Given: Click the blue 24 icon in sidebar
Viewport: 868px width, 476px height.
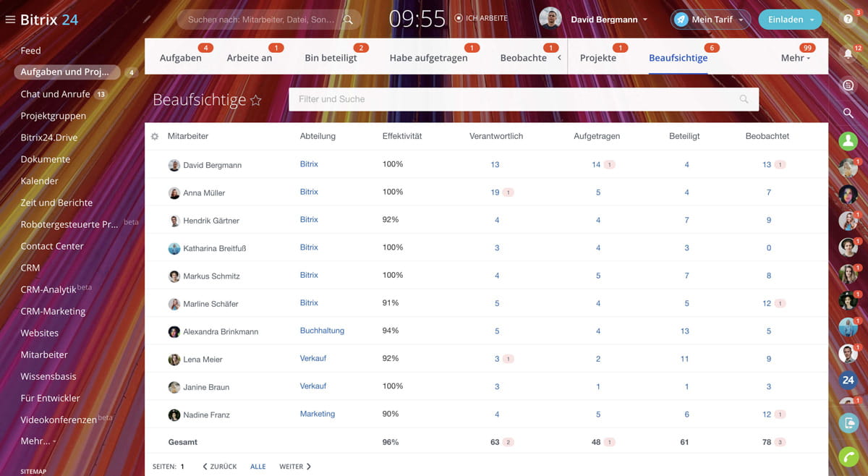Looking at the screenshot, I should [x=848, y=380].
